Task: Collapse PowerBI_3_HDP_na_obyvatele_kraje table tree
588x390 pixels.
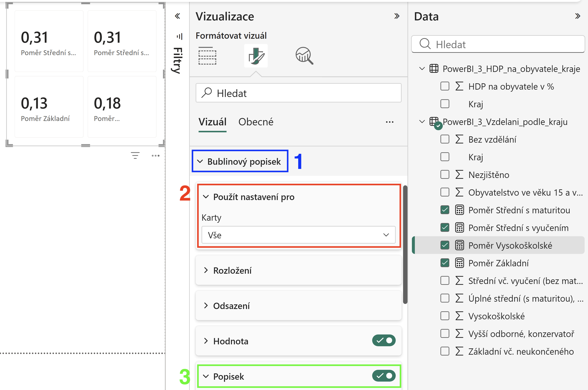Action: 422,69
